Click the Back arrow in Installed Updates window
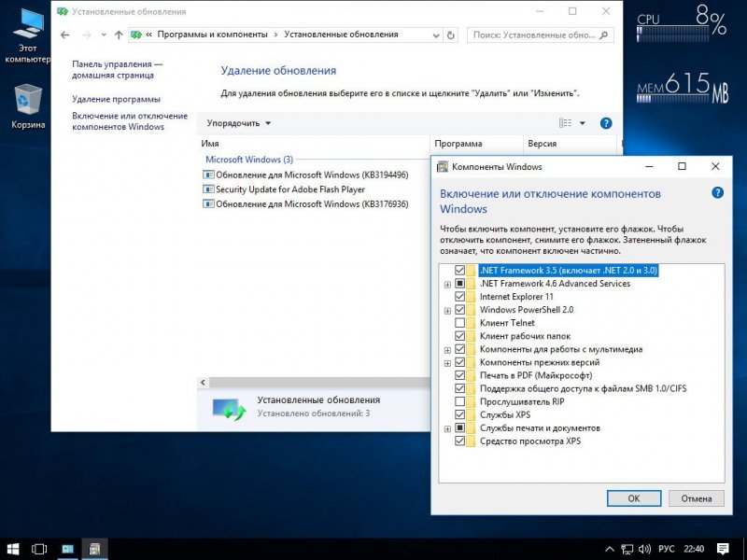The height and width of the screenshot is (560, 747). pyautogui.click(x=65, y=35)
